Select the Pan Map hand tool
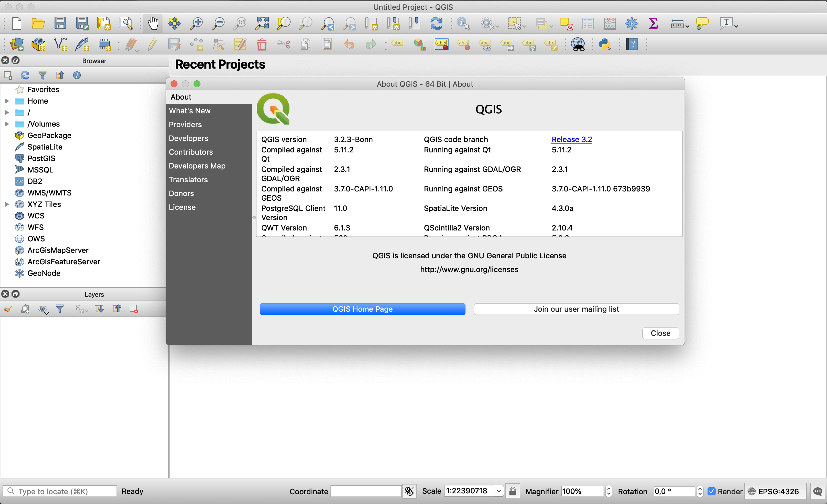 pyautogui.click(x=153, y=24)
